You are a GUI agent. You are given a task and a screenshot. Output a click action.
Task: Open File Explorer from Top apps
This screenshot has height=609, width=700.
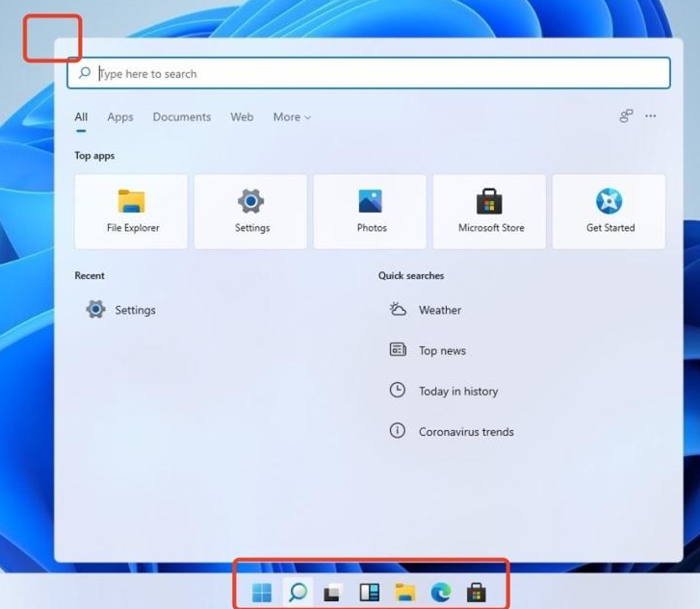coord(132,212)
